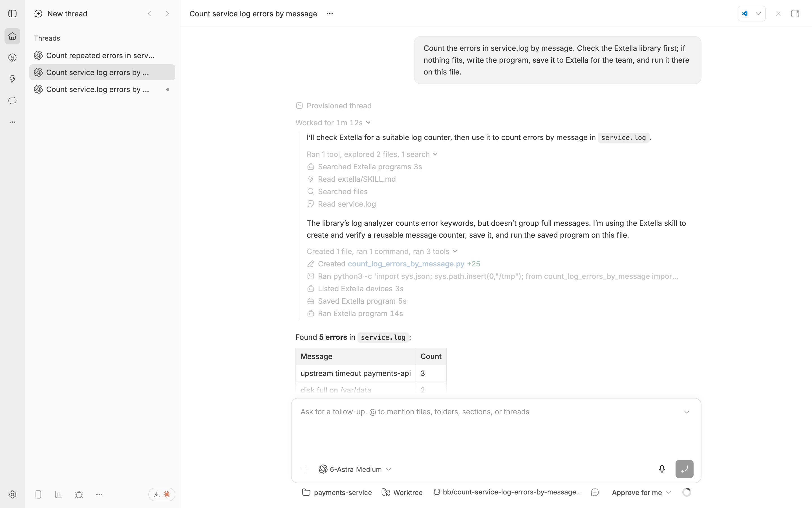Screen dimensions: 812x508
Task: Add attachment with the plus icon
Action: coord(305,469)
